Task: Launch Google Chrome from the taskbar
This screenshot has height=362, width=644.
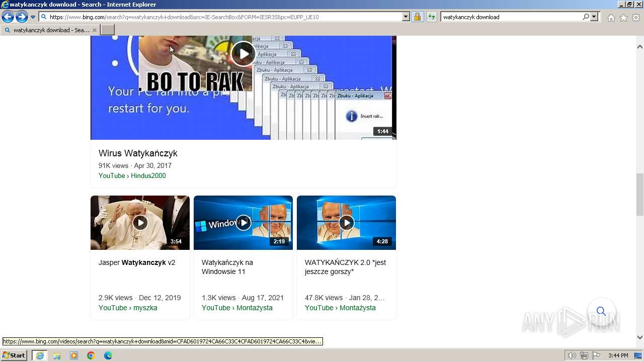Action: [x=91, y=355]
